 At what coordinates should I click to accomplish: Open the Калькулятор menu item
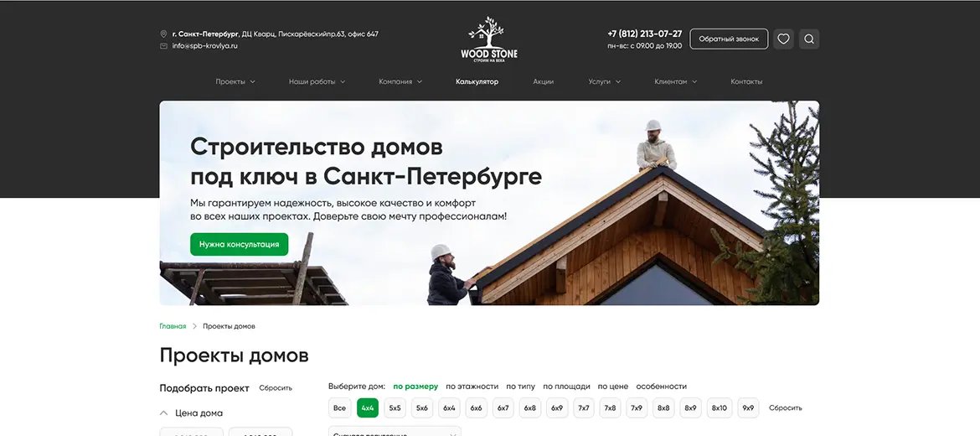pyautogui.click(x=477, y=82)
